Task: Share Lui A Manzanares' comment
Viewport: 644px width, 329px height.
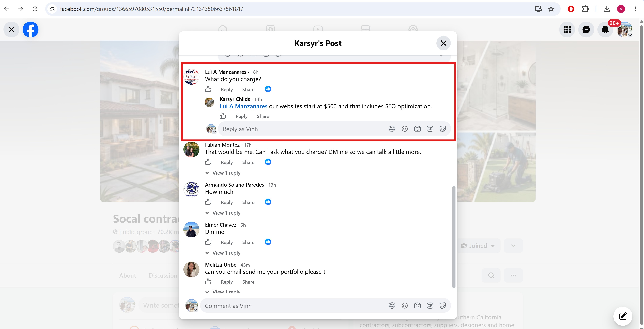Action: [248, 89]
